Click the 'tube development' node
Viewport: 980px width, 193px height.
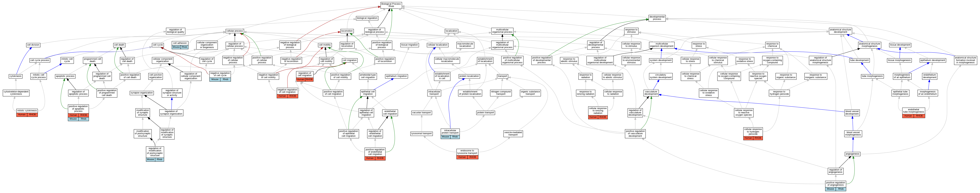pos(859,60)
